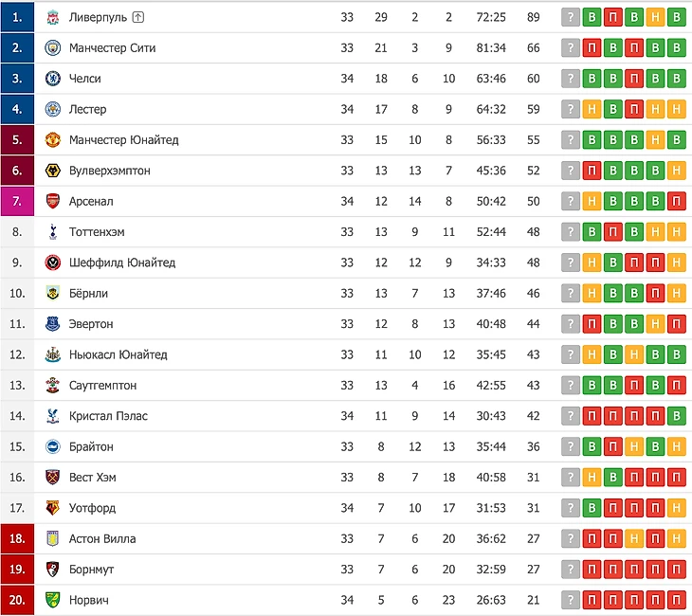Click the gray question-mark next match badge for Ливерпуль

[x=570, y=17]
